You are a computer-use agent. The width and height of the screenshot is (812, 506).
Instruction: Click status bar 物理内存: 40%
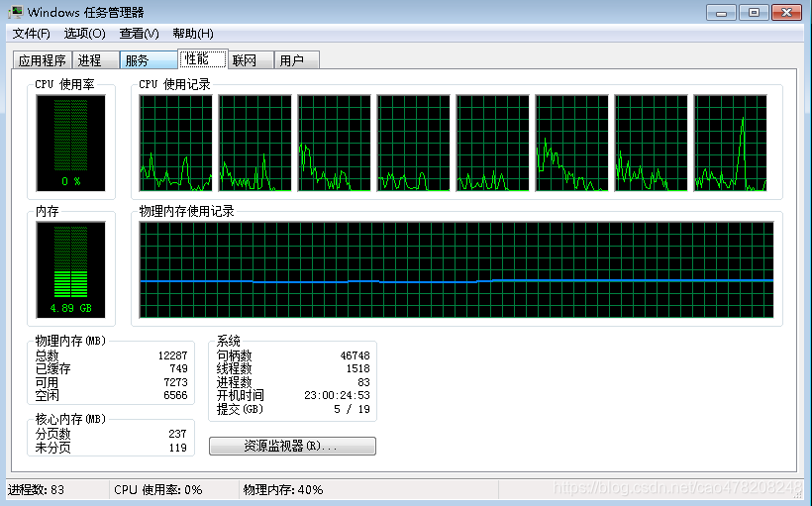coord(283,490)
